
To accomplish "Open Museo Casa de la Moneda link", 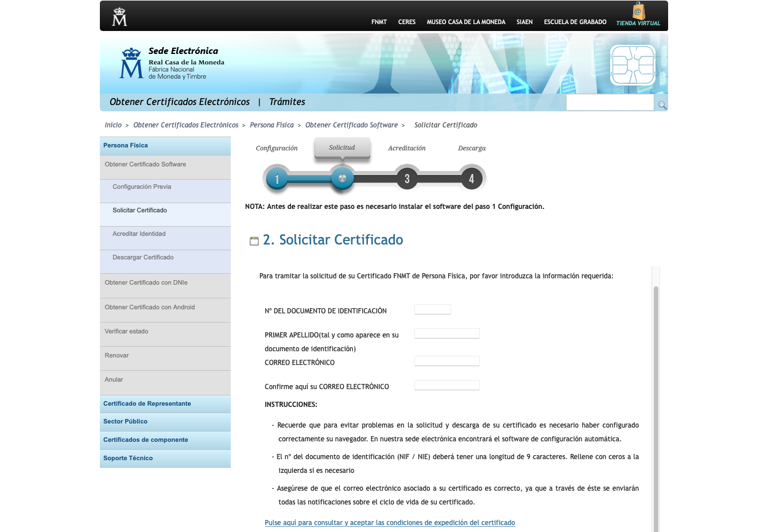I will point(466,22).
